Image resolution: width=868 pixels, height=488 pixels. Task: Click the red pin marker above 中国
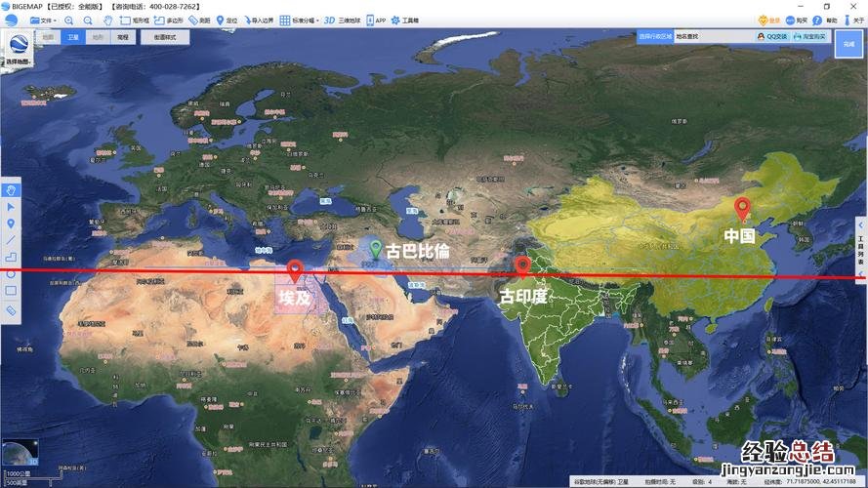tap(742, 209)
